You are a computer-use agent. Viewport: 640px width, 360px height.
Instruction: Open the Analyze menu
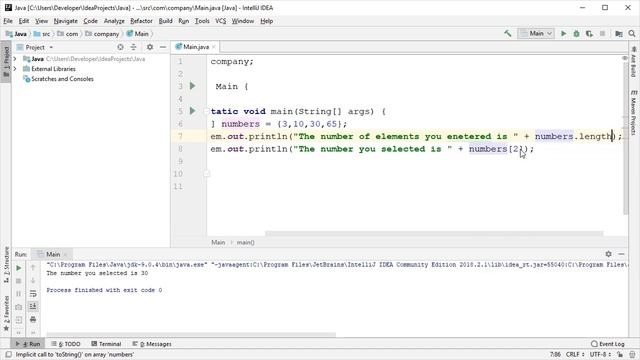[114, 21]
